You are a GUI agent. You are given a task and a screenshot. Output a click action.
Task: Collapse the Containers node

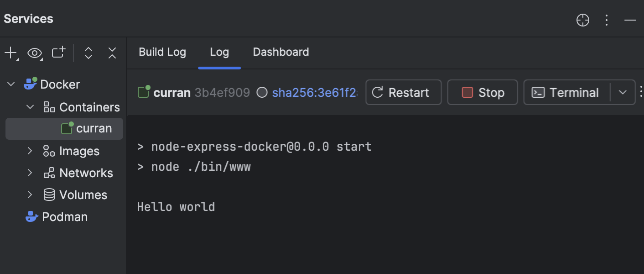[x=30, y=107]
